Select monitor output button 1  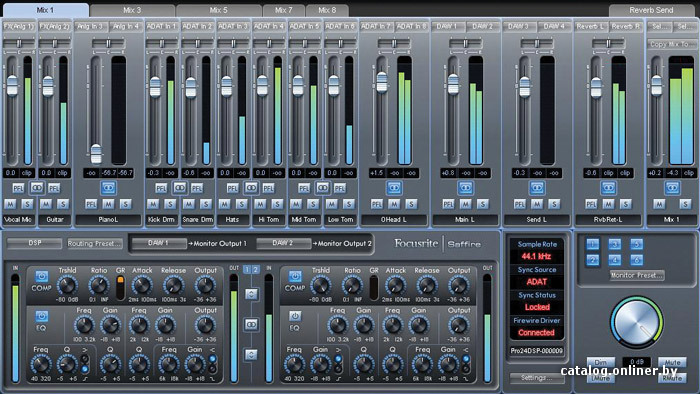click(x=592, y=244)
